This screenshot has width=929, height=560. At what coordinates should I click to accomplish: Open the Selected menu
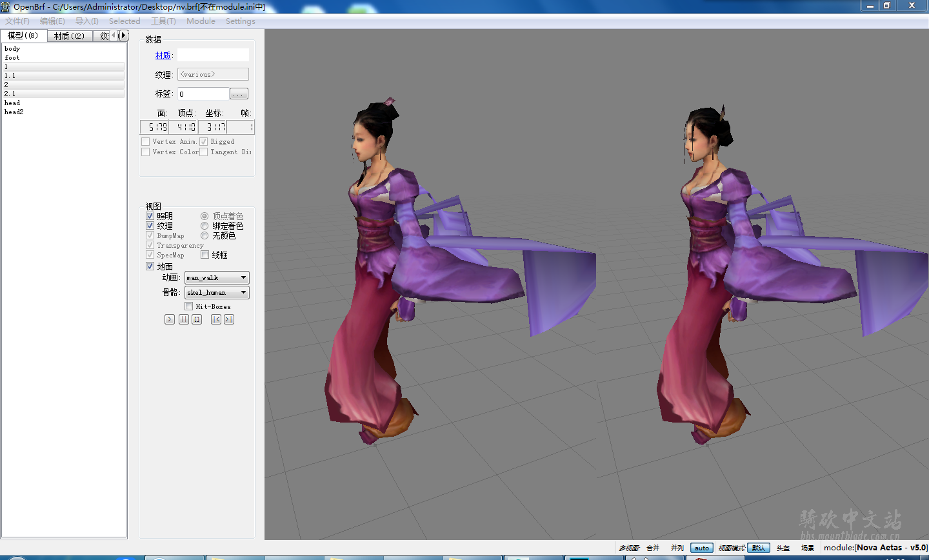(125, 21)
